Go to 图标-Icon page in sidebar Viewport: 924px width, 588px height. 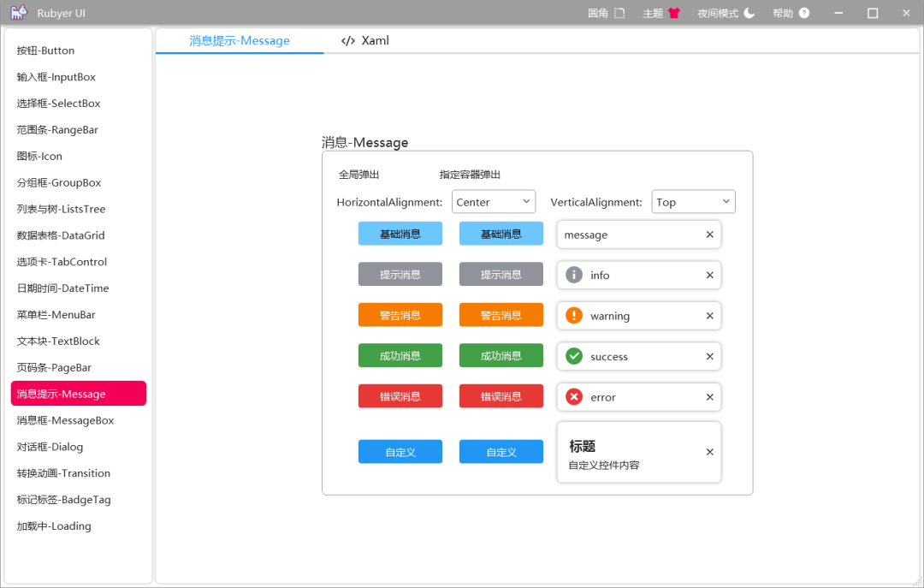coord(39,156)
